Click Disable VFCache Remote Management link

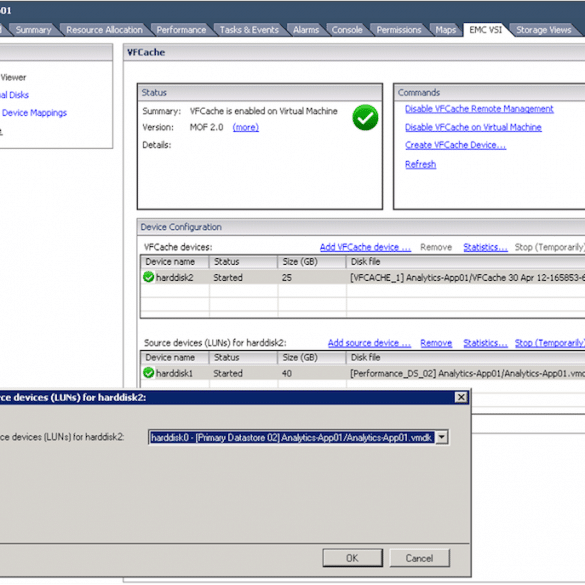pos(479,109)
